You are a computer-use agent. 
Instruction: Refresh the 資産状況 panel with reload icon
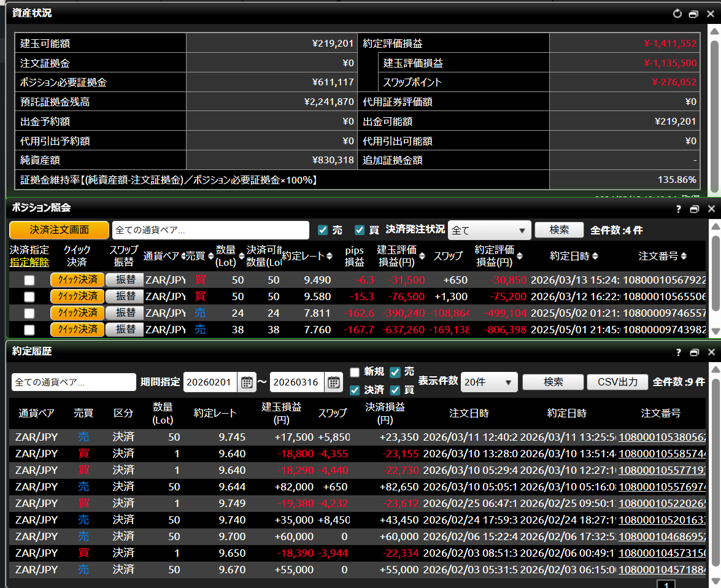[x=677, y=14]
